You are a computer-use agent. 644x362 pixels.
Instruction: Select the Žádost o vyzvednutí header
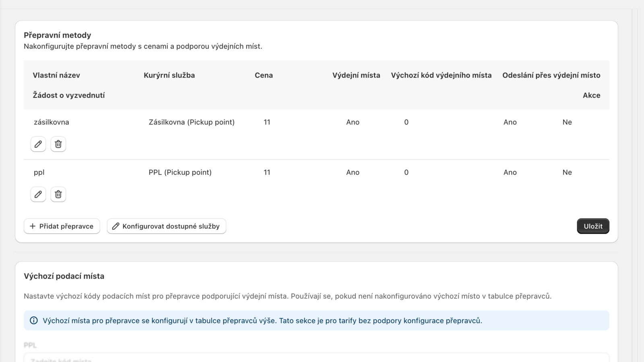[x=69, y=95]
